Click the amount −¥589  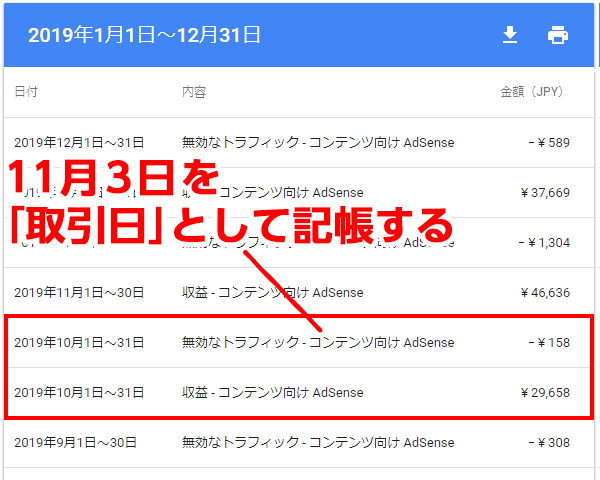(x=549, y=142)
